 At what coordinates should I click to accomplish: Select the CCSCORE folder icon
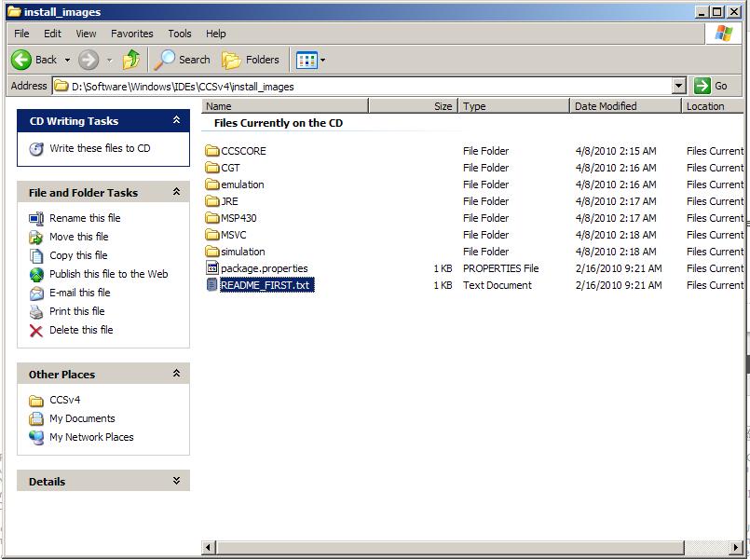tap(211, 151)
